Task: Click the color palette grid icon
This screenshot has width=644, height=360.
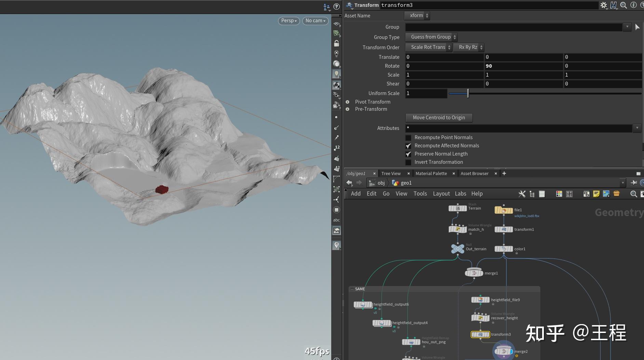Action: (559, 194)
